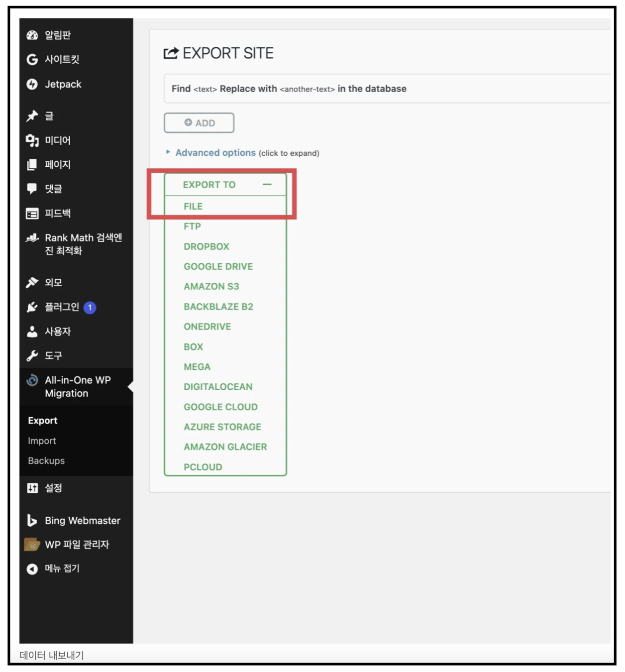Open Advanced options link
The image size is (625, 672).
click(215, 153)
